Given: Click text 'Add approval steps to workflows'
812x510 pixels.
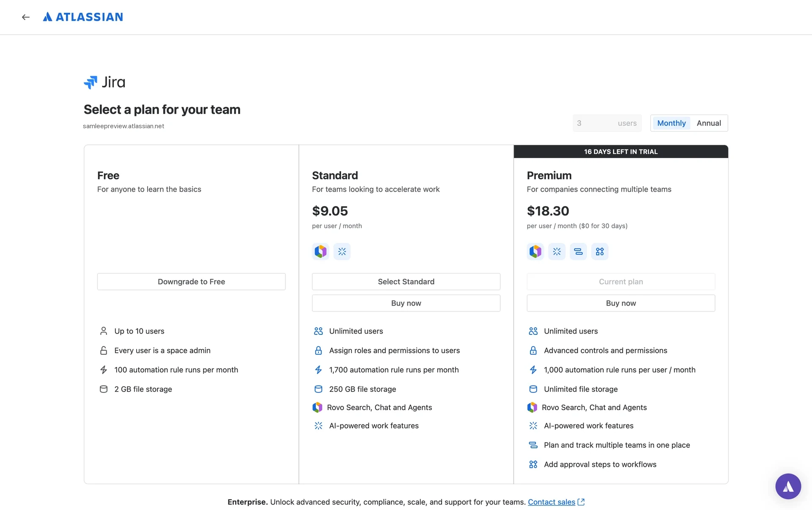Looking at the screenshot, I should tap(600, 464).
